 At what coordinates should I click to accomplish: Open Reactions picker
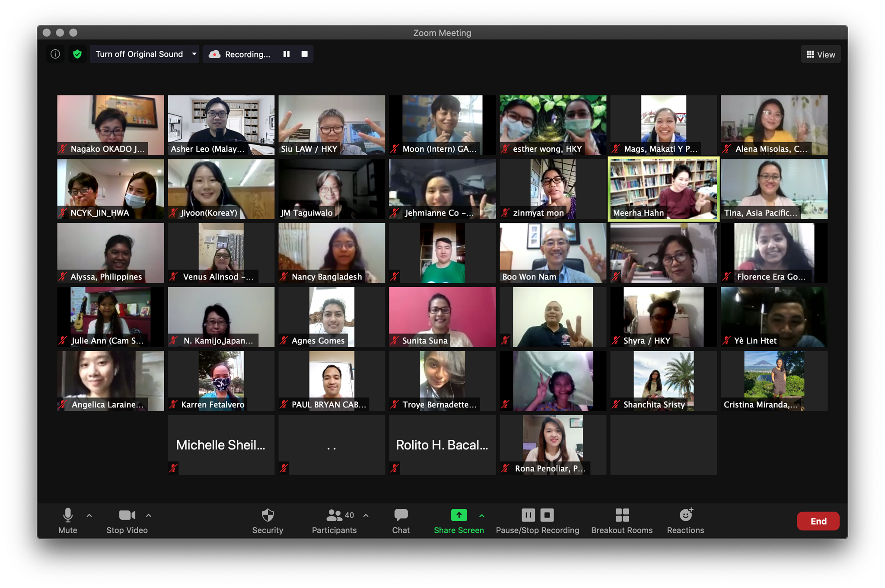[685, 521]
